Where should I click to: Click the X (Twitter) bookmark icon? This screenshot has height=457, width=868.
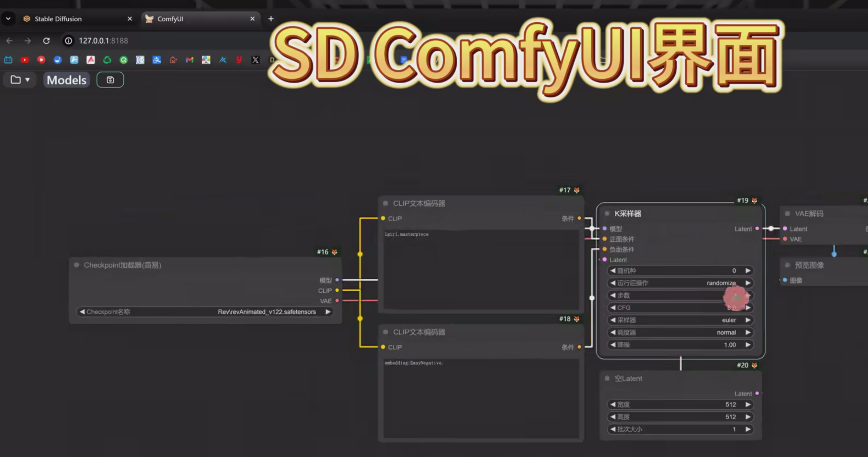255,60
